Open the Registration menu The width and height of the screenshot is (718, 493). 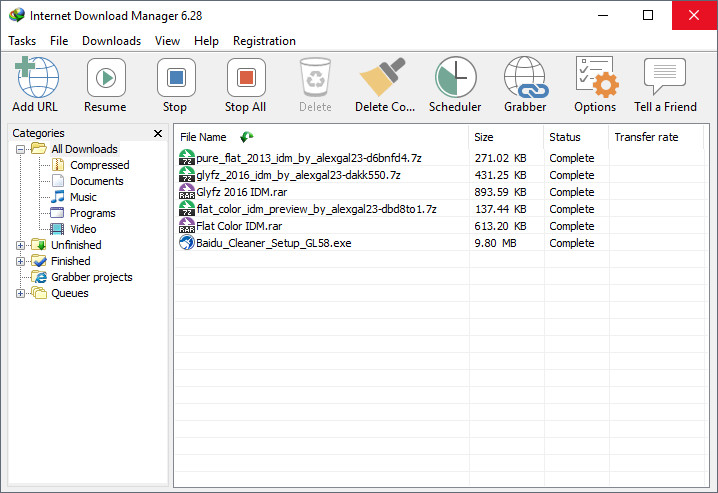(264, 41)
